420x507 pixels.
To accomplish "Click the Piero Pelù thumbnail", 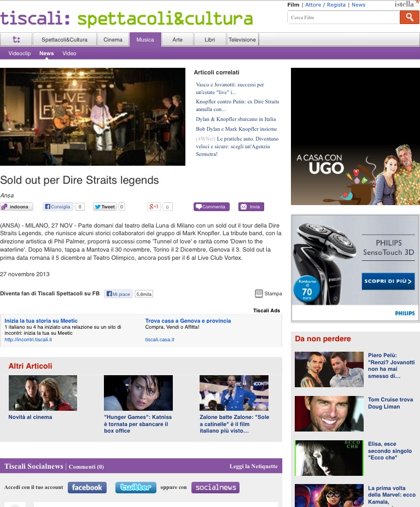I will (329, 369).
